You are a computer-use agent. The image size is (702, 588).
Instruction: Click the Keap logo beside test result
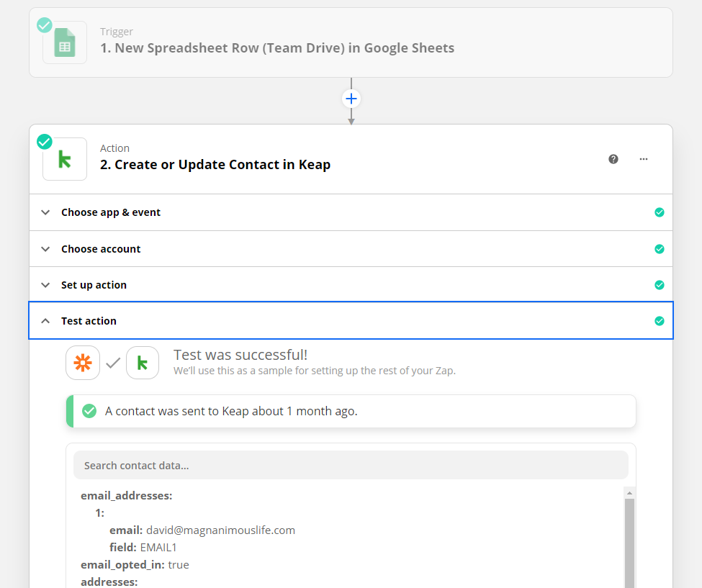click(143, 363)
